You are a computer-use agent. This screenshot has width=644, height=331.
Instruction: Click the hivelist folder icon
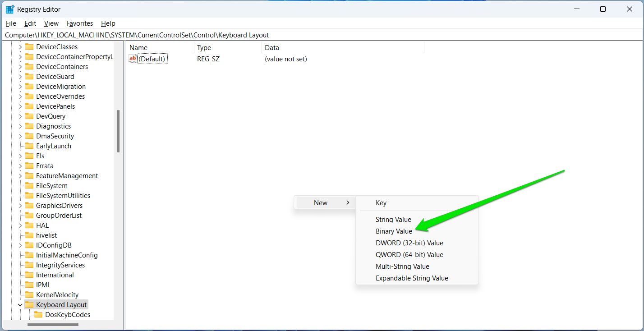pyautogui.click(x=29, y=235)
